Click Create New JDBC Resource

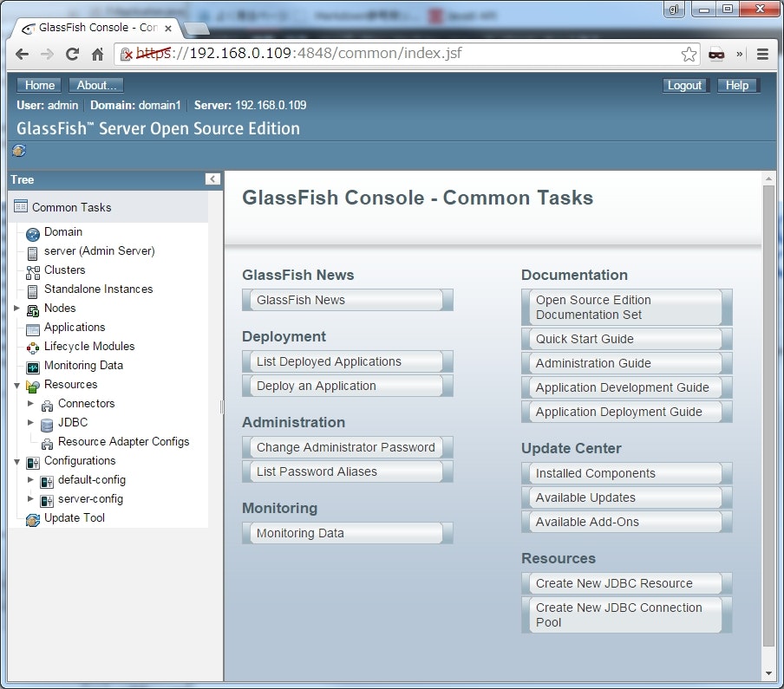pos(626,583)
